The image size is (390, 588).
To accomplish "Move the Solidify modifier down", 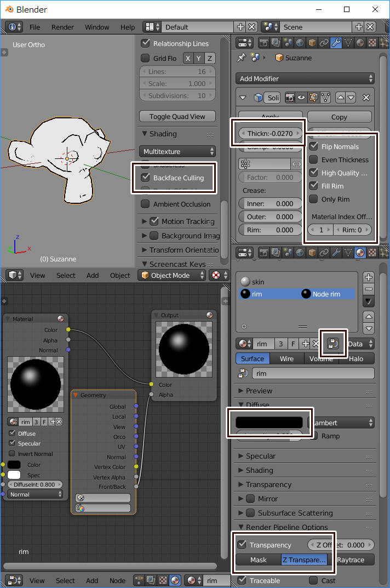I will [x=351, y=98].
